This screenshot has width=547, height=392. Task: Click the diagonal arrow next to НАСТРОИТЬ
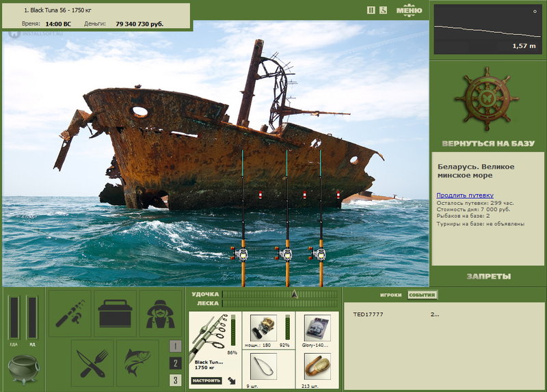point(232,380)
